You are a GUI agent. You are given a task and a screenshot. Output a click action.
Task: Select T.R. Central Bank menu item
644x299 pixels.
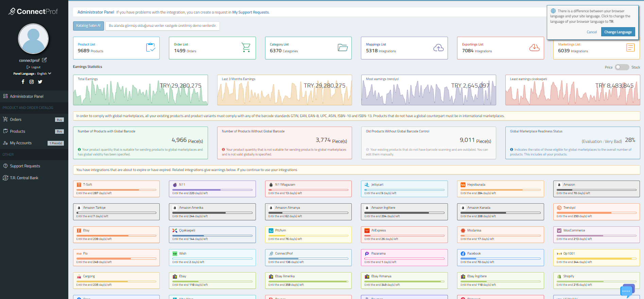(x=24, y=178)
